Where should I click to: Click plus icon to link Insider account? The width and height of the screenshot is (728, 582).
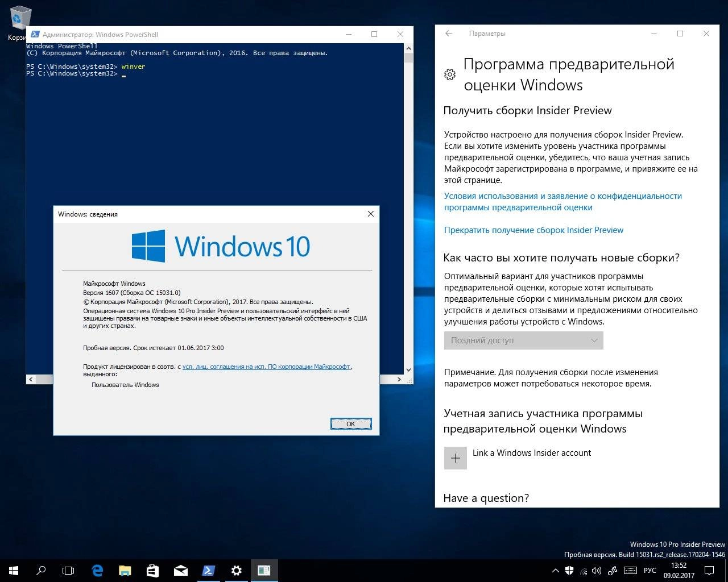(x=456, y=458)
